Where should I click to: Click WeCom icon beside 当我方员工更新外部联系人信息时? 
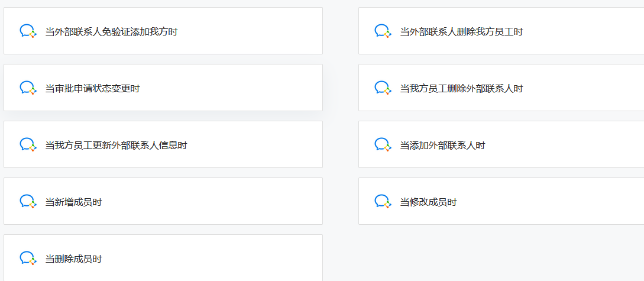point(28,144)
